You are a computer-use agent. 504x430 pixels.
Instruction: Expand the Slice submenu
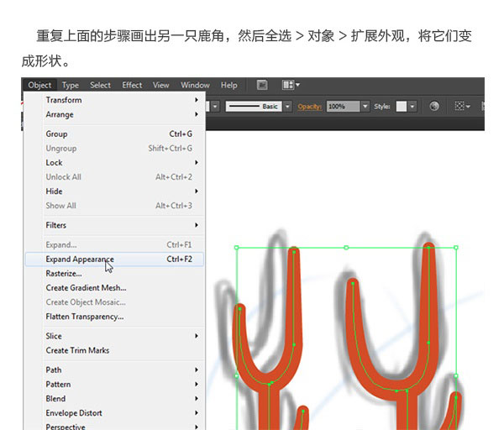tap(114, 336)
